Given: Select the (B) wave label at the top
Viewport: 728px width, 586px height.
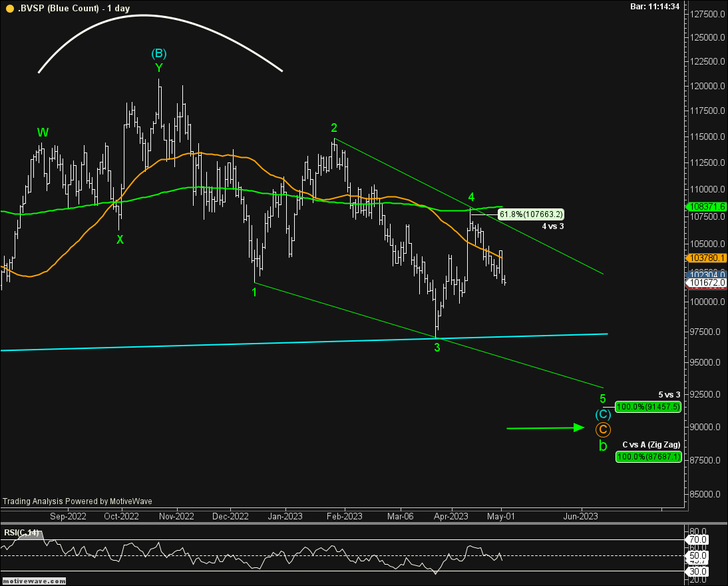Looking at the screenshot, I should (159, 53).
